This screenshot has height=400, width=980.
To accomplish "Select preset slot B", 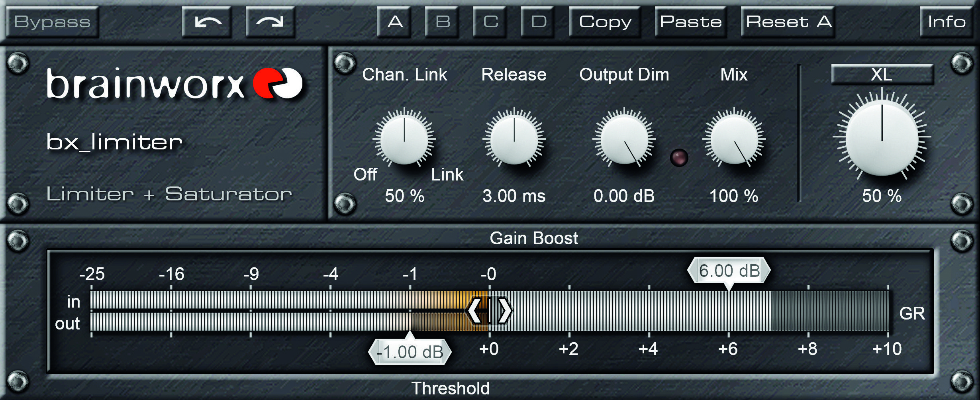I will (x=442, y=22).
